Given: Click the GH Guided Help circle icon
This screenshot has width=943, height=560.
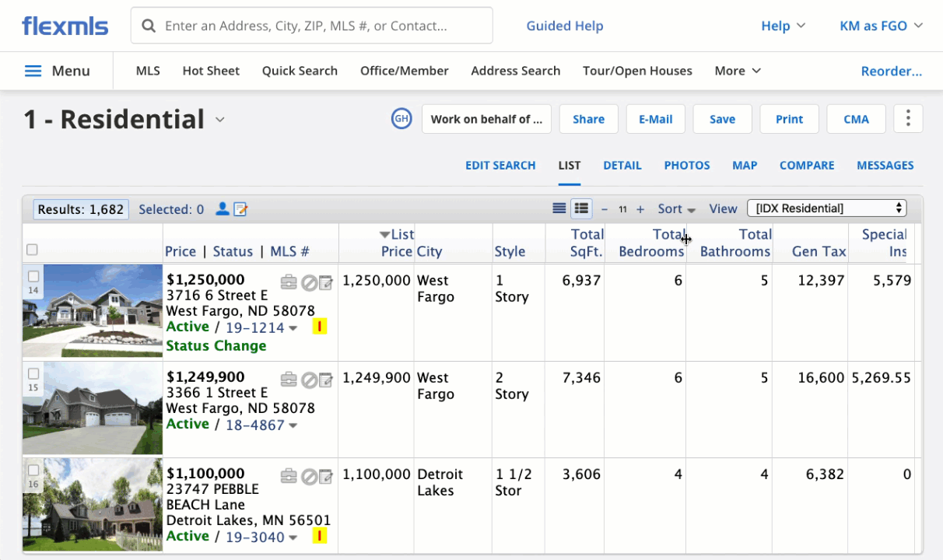Looking at the screenshot, I should point(401,119).
